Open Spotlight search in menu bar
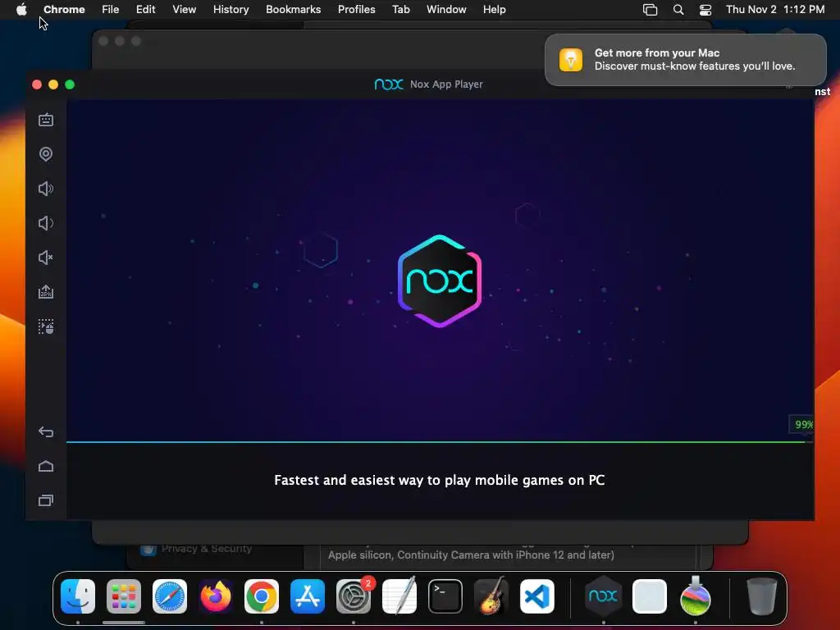Viewport: 840px width, 630px height. point(678,10)
